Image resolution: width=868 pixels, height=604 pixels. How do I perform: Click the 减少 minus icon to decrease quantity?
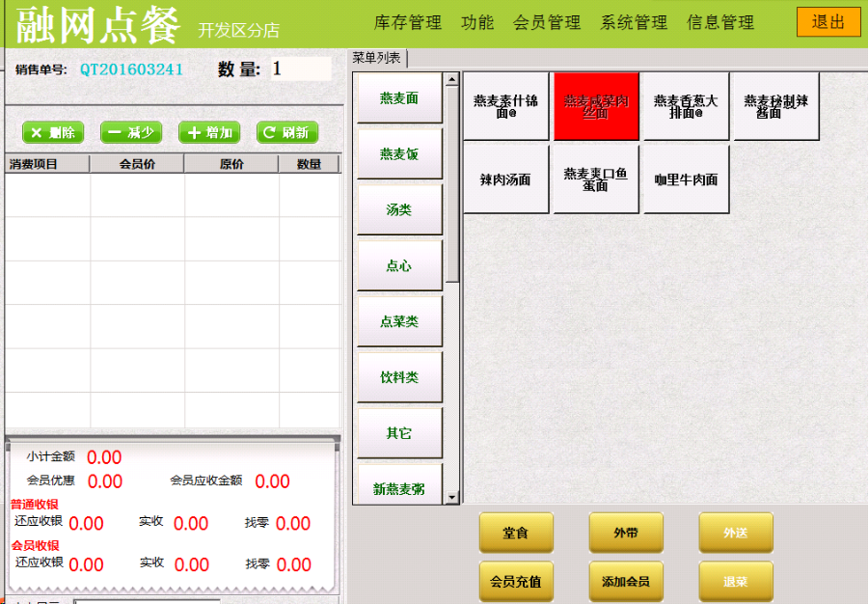coord(131,132)
